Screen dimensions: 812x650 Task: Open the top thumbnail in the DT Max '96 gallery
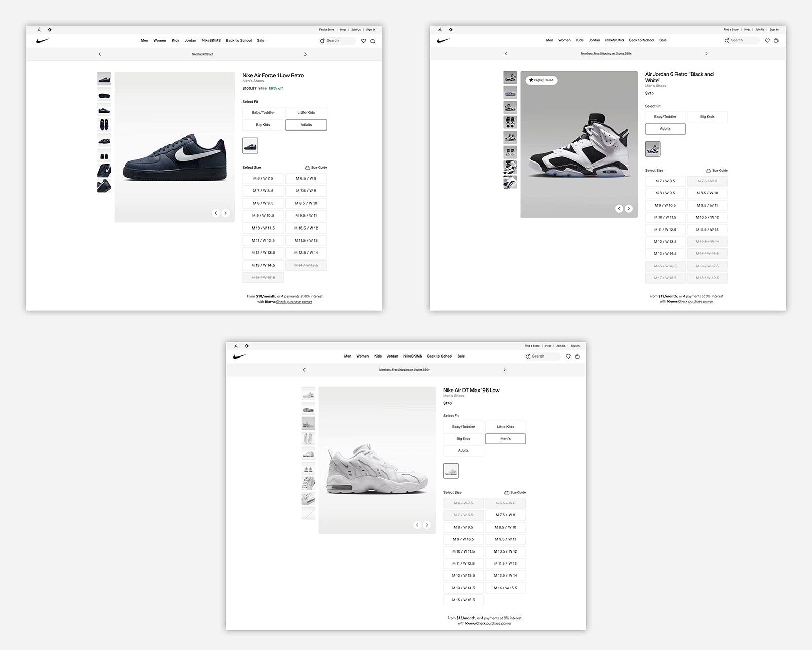(x=308, y=393)
